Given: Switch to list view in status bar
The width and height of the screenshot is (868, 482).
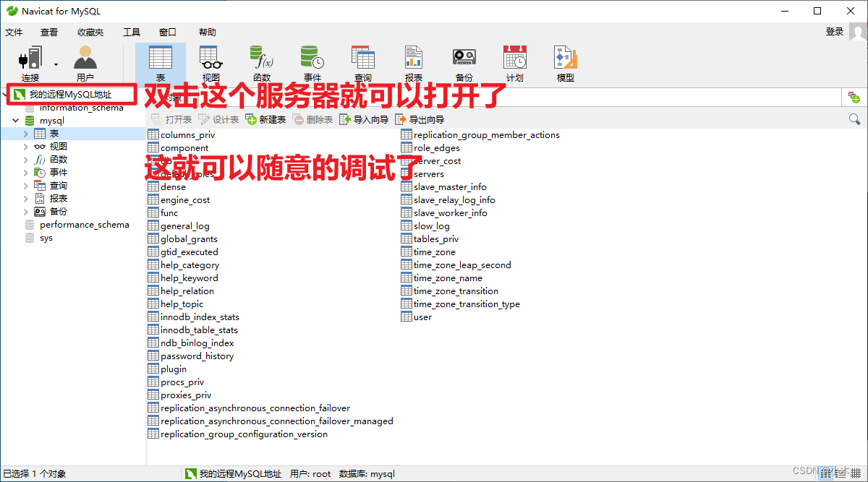Looking at the screenshot, I should [x=825, y=473].
